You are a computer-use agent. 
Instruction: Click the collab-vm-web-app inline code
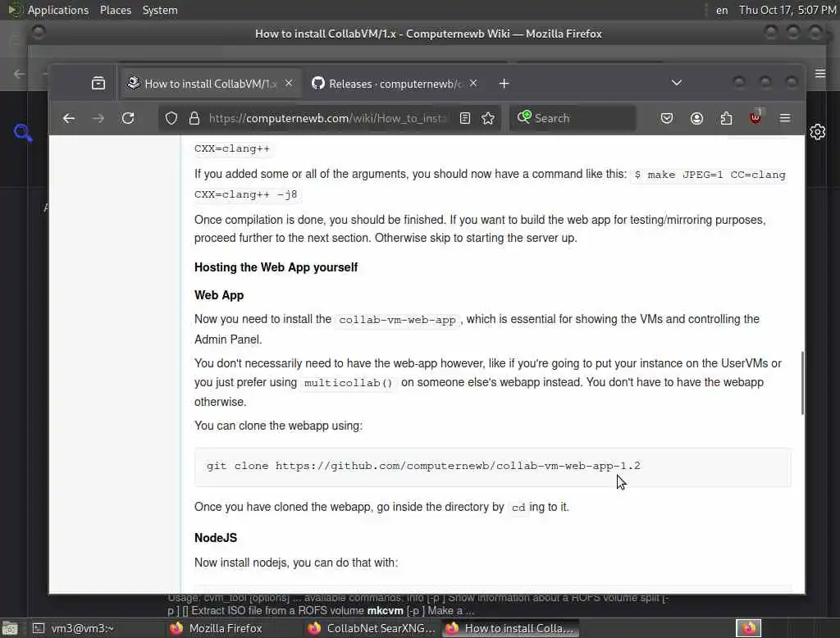397,320
